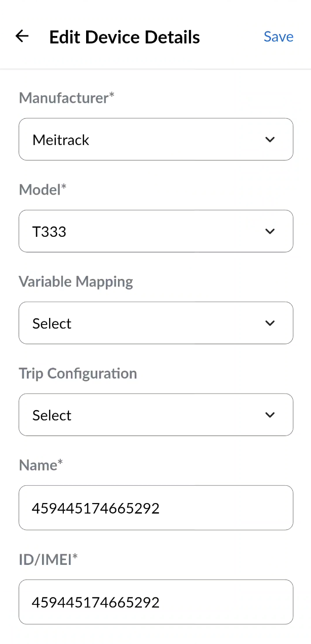Save the device details
This screenshot has width=311, height=644.
click(279, 37)
